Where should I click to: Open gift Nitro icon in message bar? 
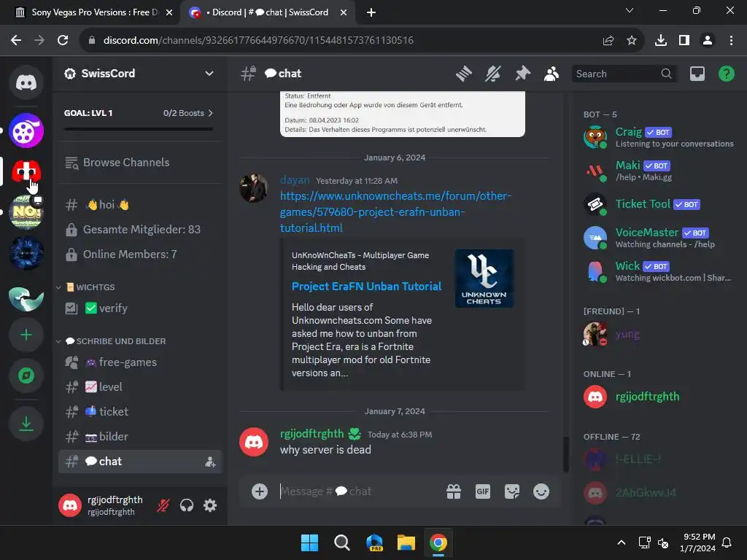pos(454,491)
